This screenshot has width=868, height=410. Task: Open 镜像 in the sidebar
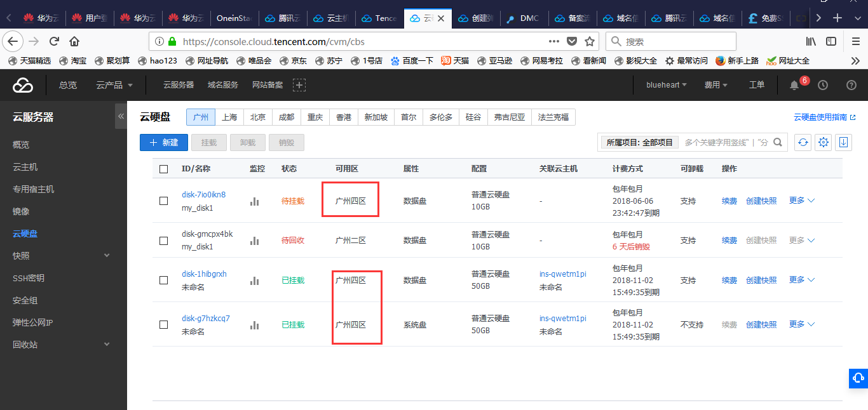(21, 211)
